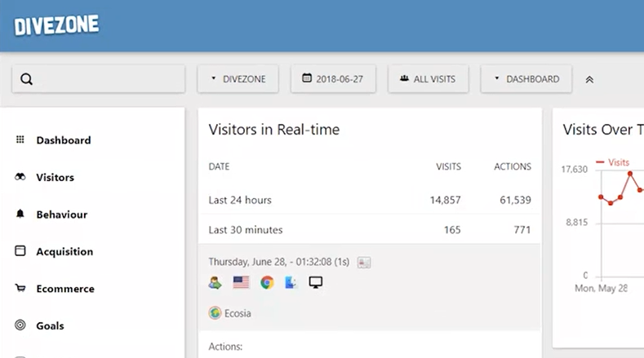This screenshot has height=358, width=644.
Task: Open visitor profile card icon beside timestamp
Action: click(x=364, y=263)
